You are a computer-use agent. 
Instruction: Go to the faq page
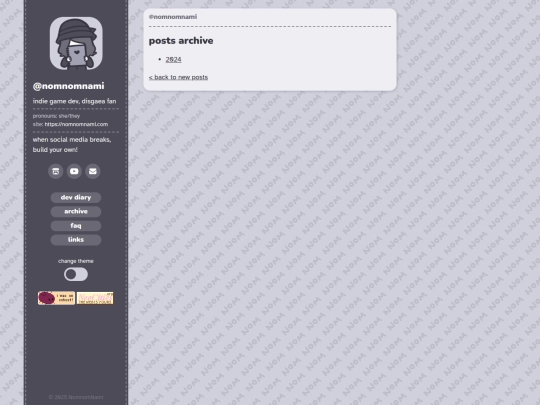coord(76,226)
